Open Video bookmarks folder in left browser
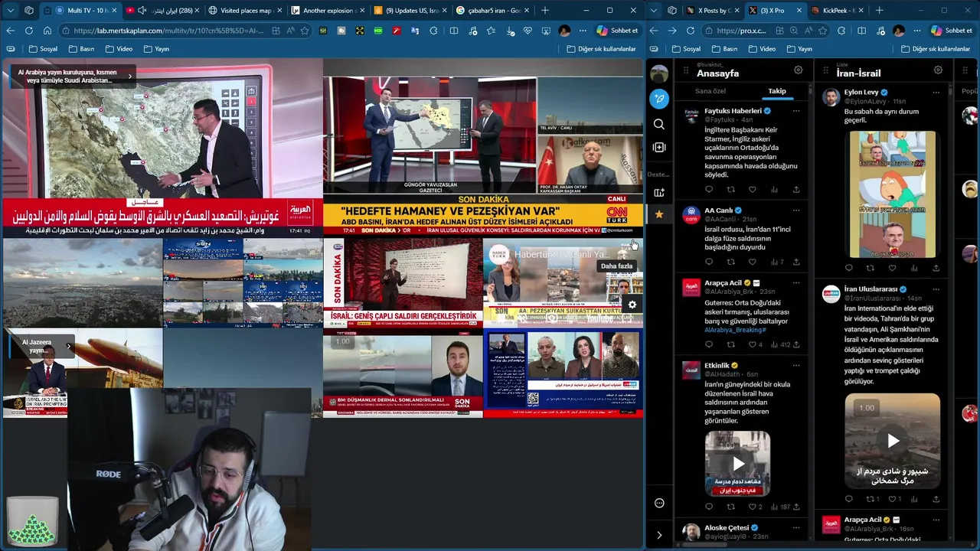 pyautogui.click(x=118, y=49)
